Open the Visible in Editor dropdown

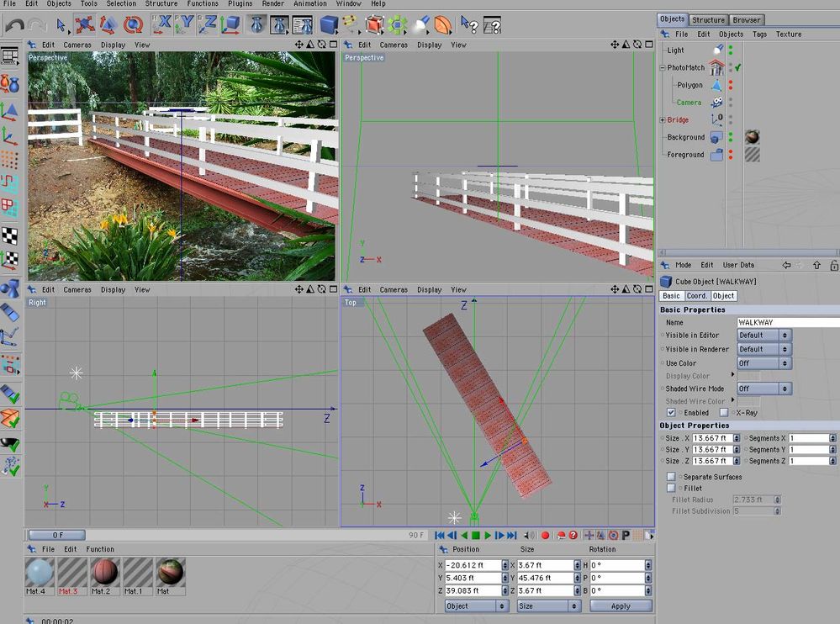763,335
